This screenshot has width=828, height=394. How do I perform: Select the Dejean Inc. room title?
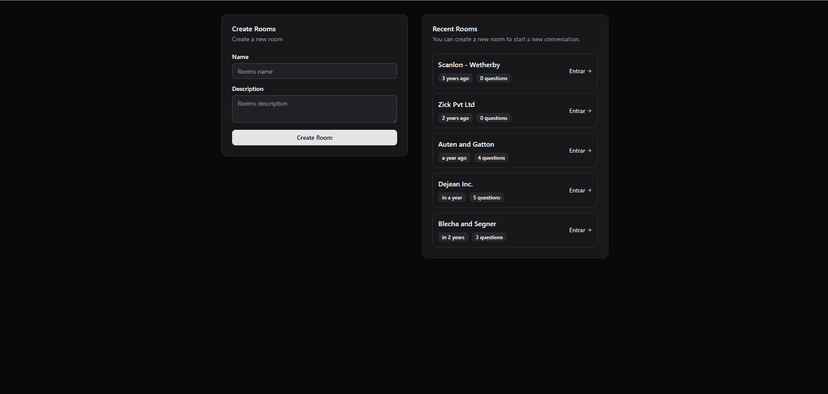[455, 184]
